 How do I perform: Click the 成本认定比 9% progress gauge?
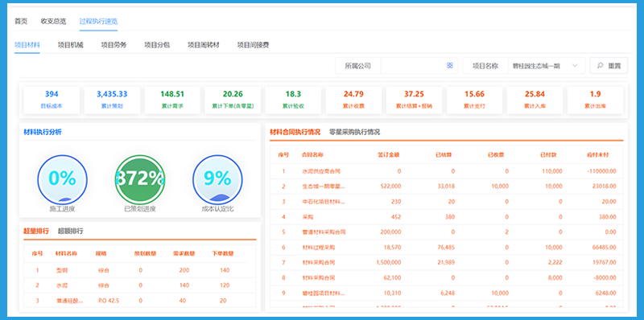217,179
